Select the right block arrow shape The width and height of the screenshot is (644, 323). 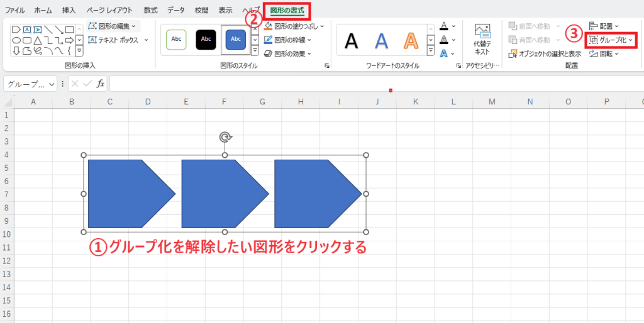pyautogui.click(x=69, y=40)
